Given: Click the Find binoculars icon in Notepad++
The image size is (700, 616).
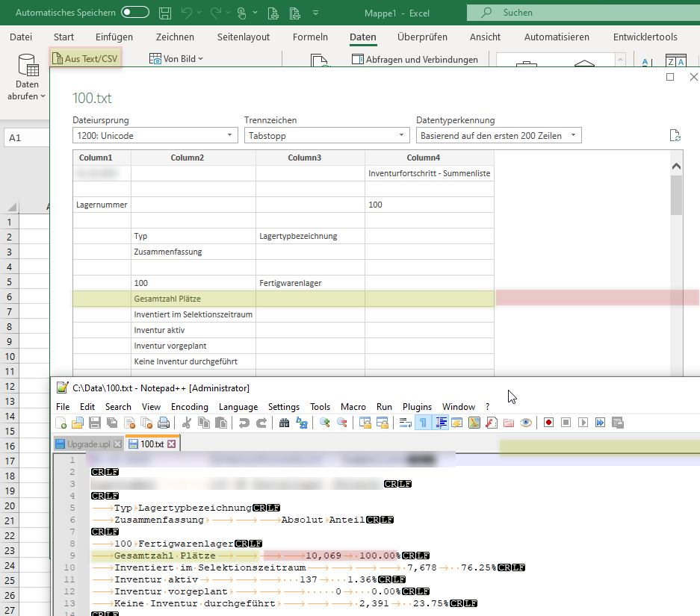Looking at the screenshot, I should (284, 423).
